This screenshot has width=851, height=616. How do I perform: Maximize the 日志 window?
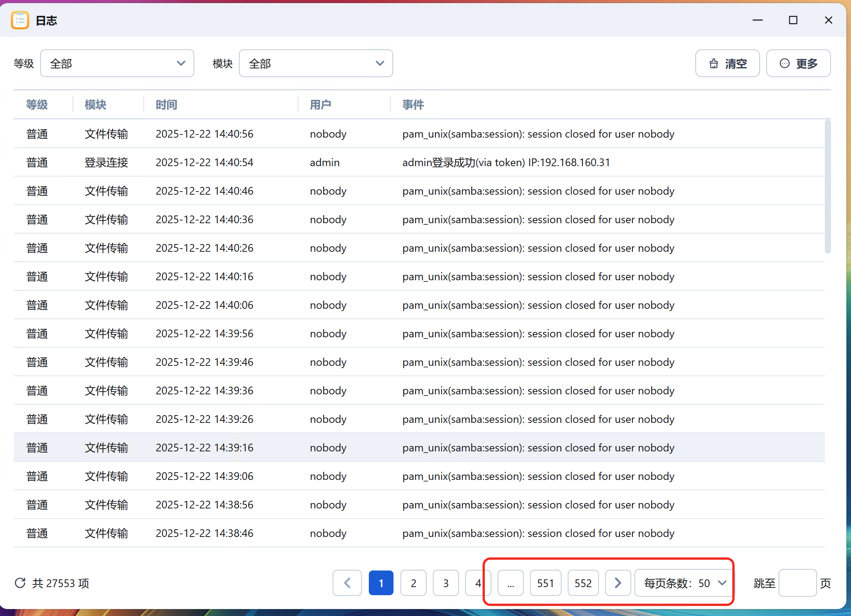coord(793,20)
